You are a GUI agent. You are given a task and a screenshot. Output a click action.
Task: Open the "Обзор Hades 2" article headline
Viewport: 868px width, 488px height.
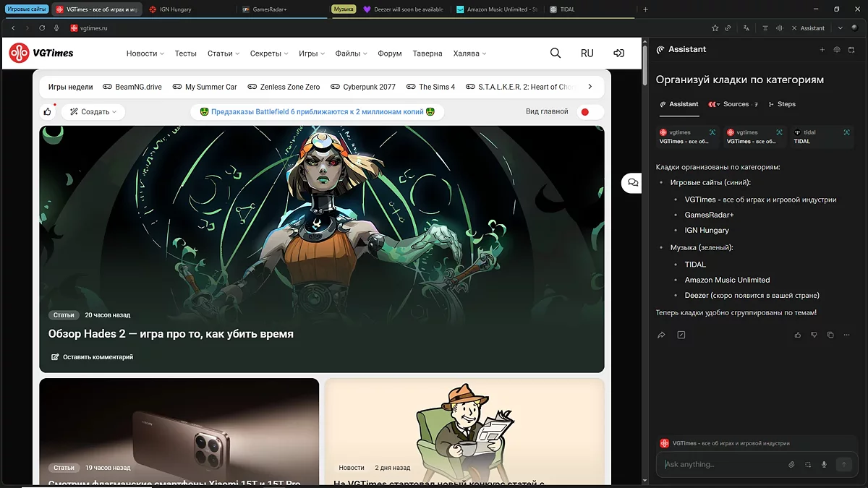[x=171, y=334]
